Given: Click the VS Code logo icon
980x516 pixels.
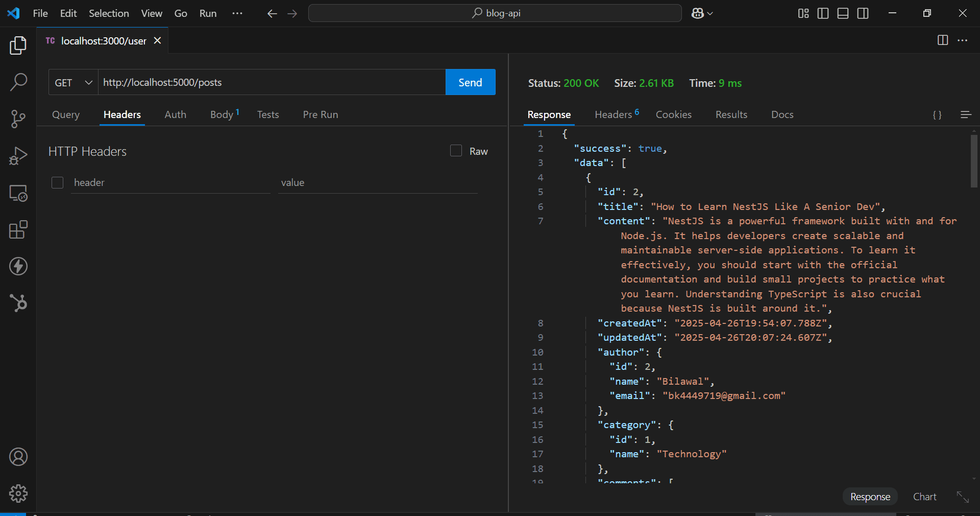Looking at the screenshot, I should tap(14, 13).
